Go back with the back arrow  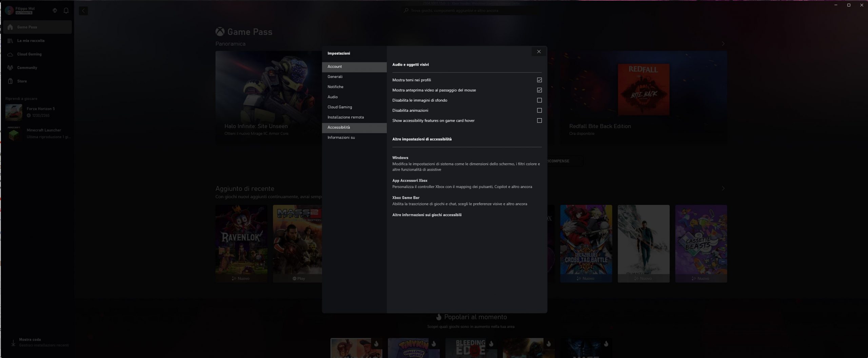(x=83, y=11)
